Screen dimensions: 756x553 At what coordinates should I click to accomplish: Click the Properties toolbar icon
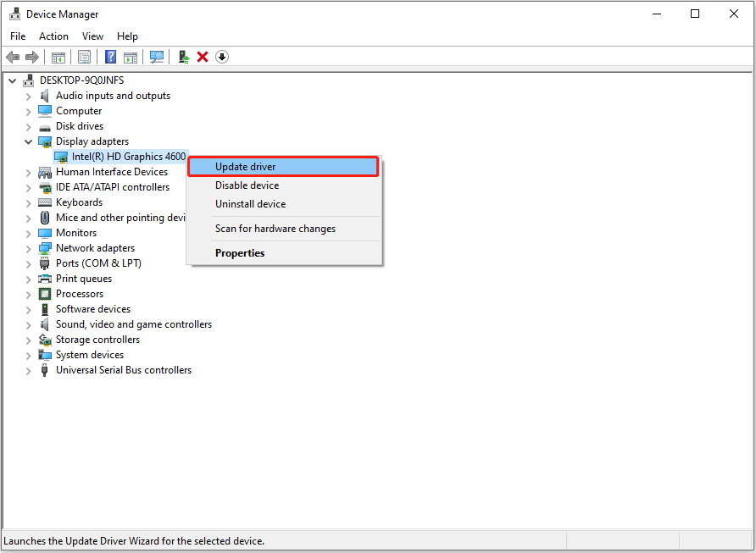point(85,58)
